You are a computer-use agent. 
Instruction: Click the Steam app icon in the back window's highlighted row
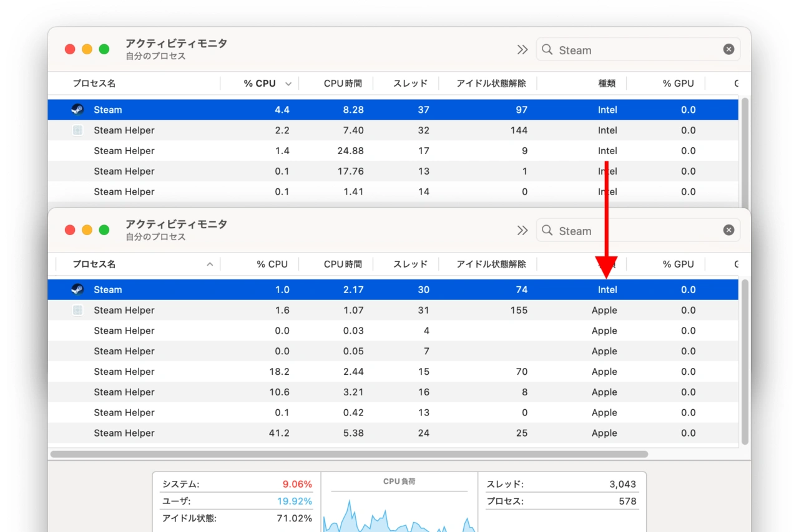77,110
